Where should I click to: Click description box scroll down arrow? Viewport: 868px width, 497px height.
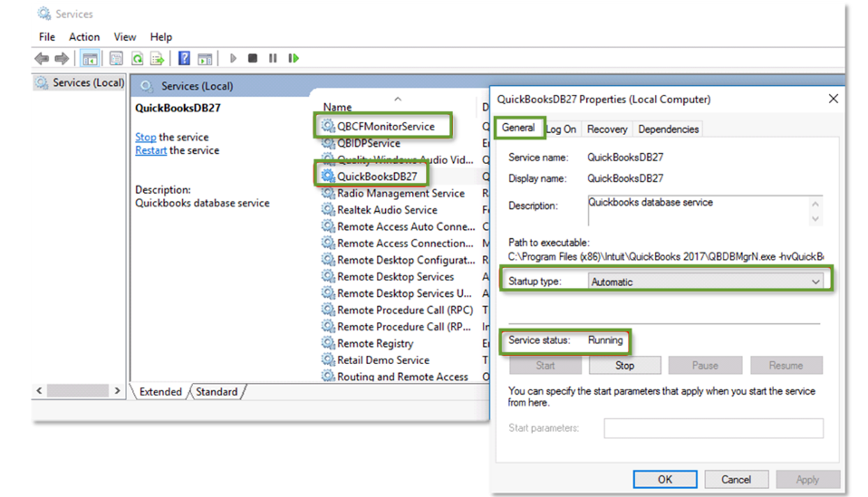[815, 219]
